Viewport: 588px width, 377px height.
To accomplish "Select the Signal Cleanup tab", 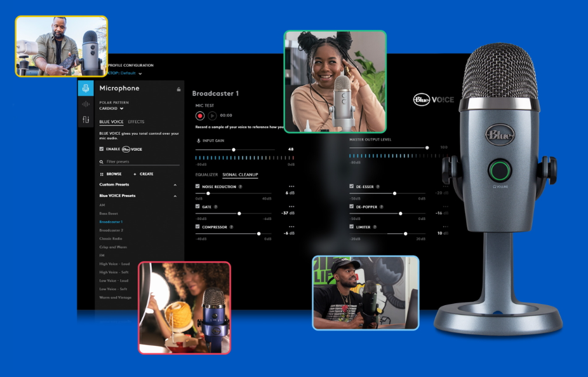I will pyautogui.click(x=241, y=175).
